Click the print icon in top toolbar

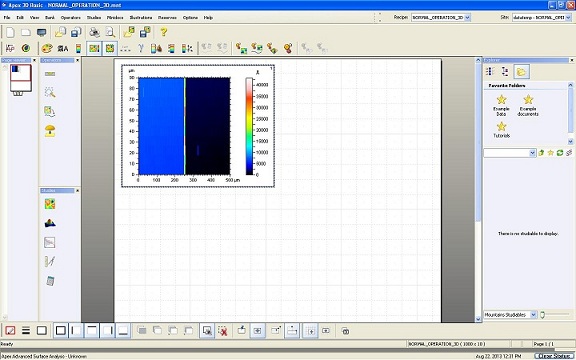(95, 32)
